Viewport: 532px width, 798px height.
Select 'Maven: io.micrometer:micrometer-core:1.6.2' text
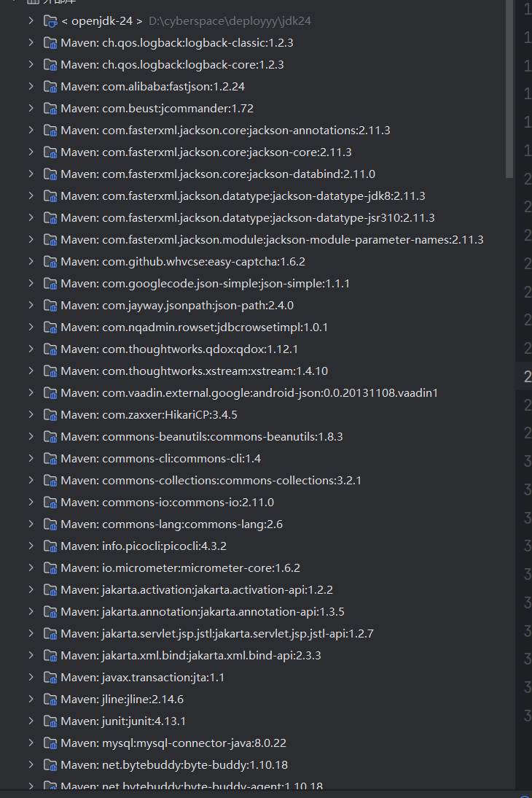181,568
